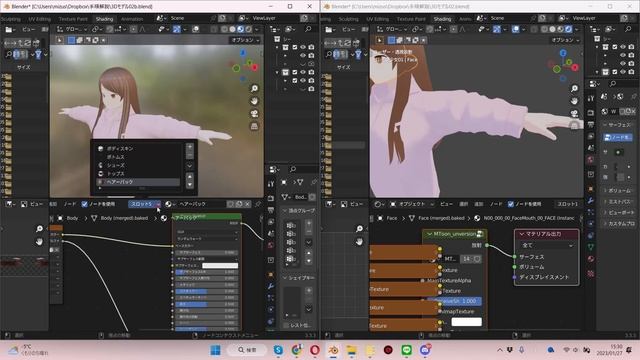640x360 pixels.
Task: Toggle Use Nodes checkbox in left node editor
Action: click(x=84, y=204)
